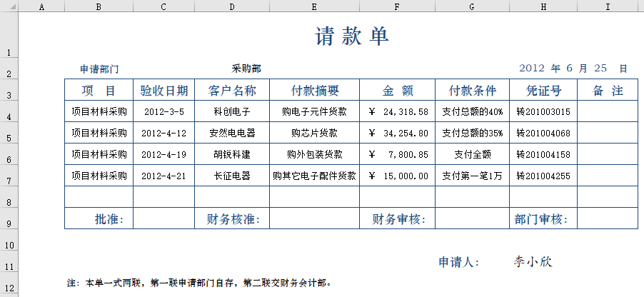Image resolution: width=644 pixels, height=297 pixels.
Task: Select the 购芯片货款 summary cell
Action: click(314, 133)
